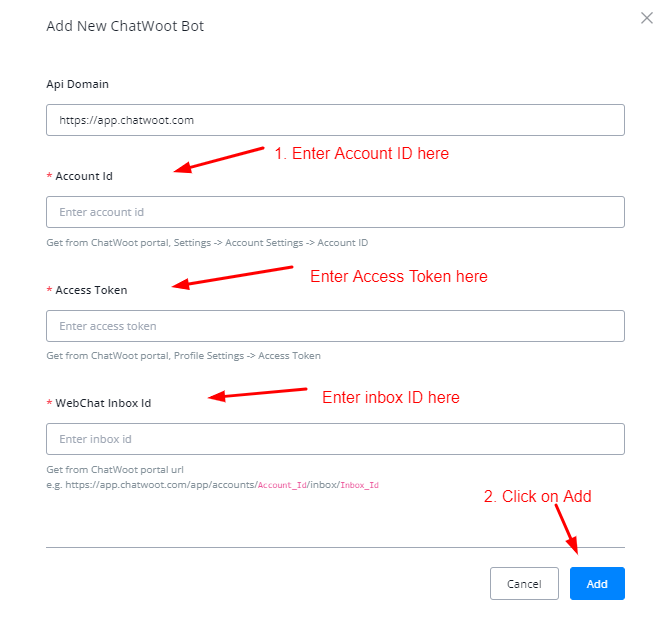Click the Account Id field label

point(84,176)
